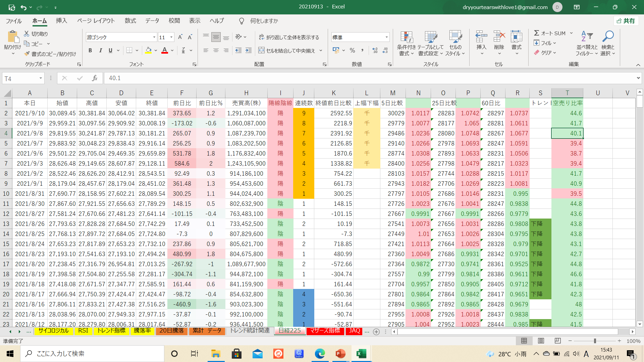Image resolution: width=644 pixels, height=362 pixels.
Task: Expand the number format combo box
Action: [x=386, y=37]
